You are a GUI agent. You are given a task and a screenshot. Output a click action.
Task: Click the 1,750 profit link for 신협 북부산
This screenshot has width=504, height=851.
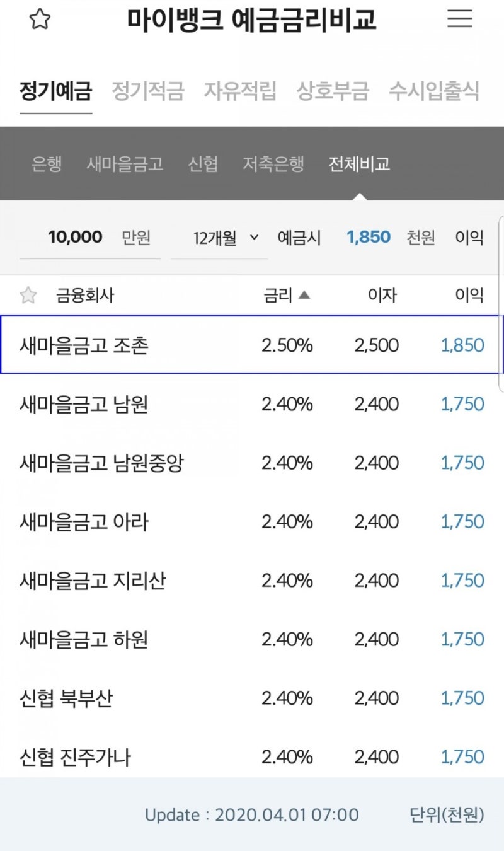point(461,698)
